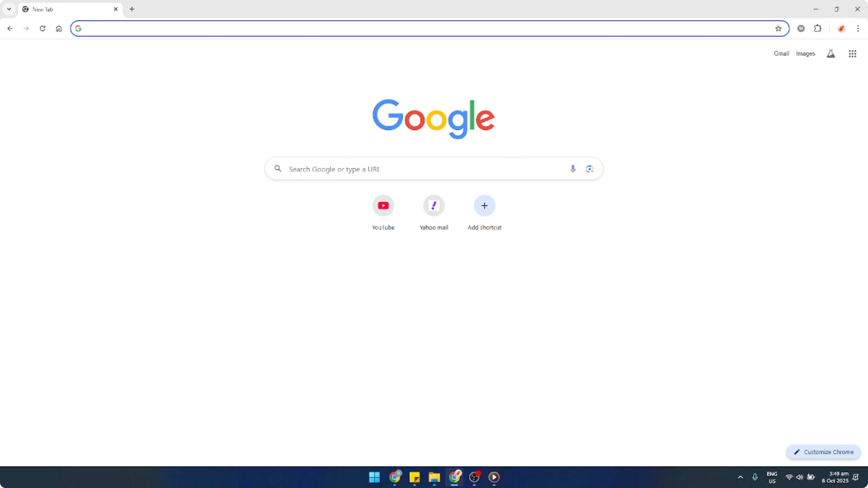868x488 pixels.
Task: Open the volume speaker tray icon
Action: (800, 477)
